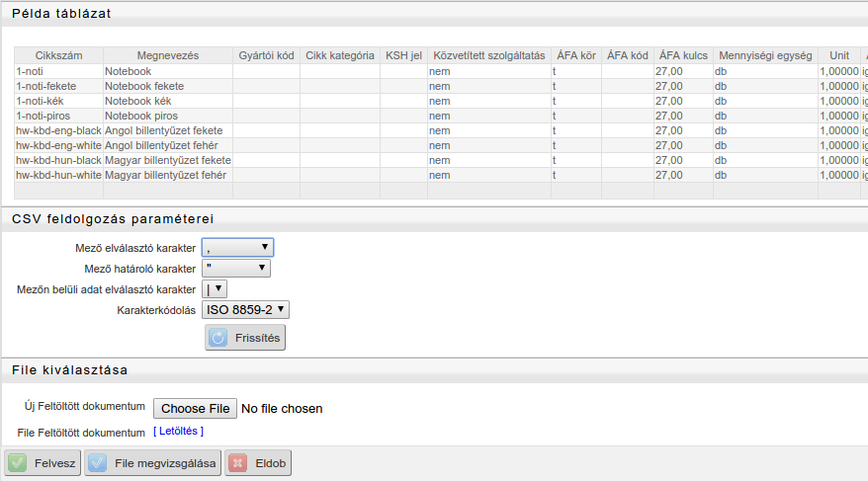Image resolution: width=868 pixels, height=481 pixels.
Task: Click the Cikkszám column header
Action: [x=58, y=55]
